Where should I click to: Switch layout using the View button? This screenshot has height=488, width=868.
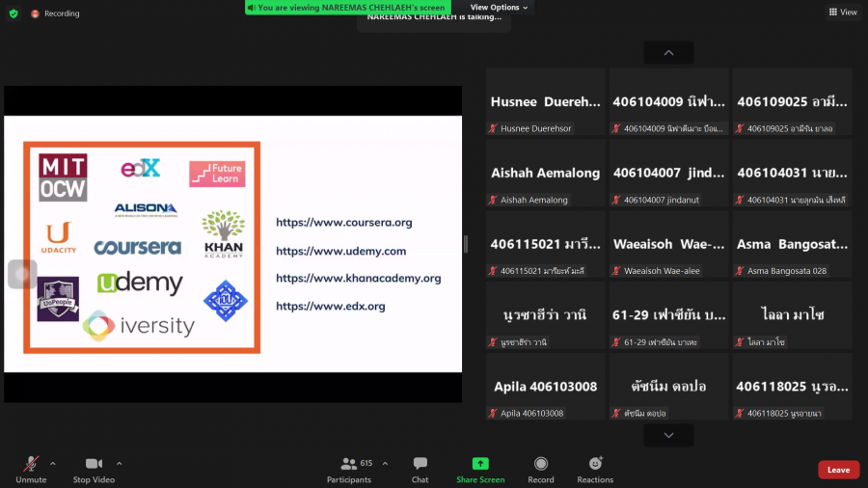point(842,13)
